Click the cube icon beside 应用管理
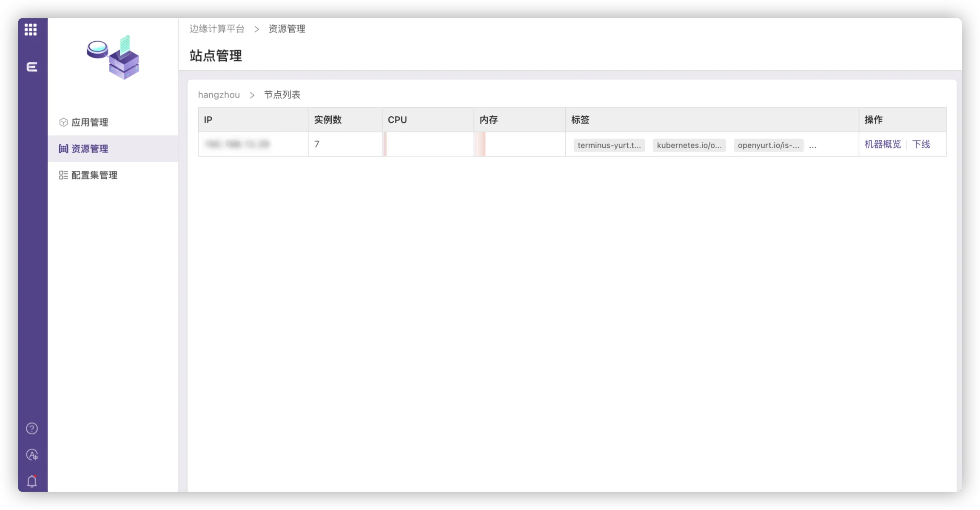Viewport: 980px width, 510px height. (x=63, y=122)
